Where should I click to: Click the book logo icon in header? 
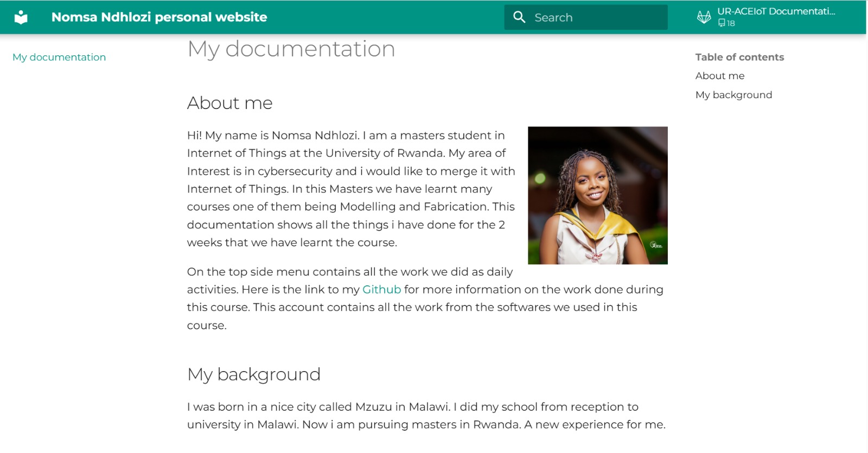click(21, 17)
